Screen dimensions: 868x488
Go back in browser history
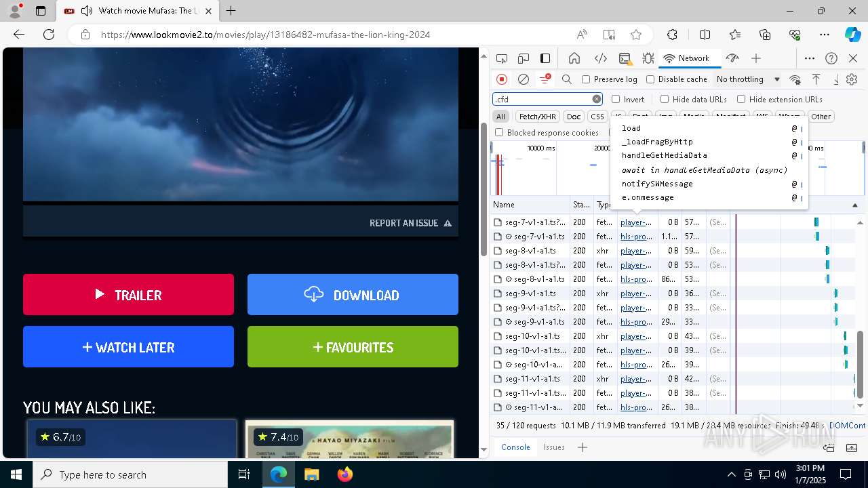(x=19, y=35)
